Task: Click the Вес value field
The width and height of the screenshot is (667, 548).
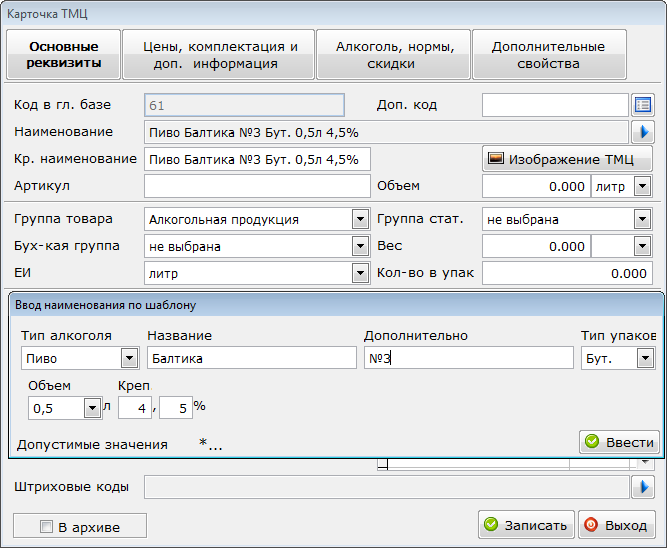Action: pyautogui.click(x=536, y=246)
